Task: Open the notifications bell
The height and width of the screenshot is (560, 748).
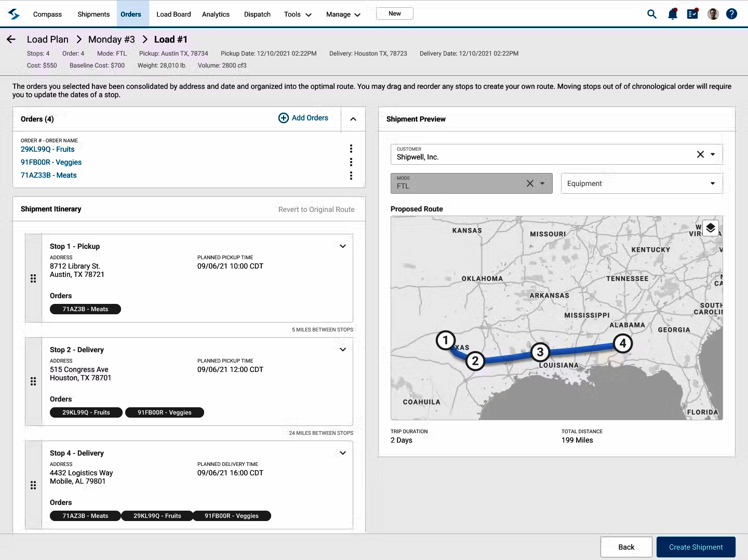Action: (673, 14)
